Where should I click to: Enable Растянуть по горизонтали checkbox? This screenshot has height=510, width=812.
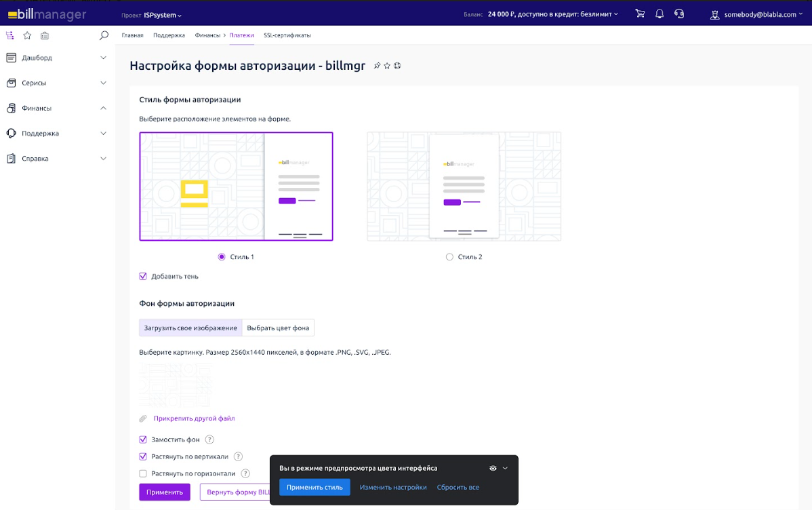tap(143, 473)
